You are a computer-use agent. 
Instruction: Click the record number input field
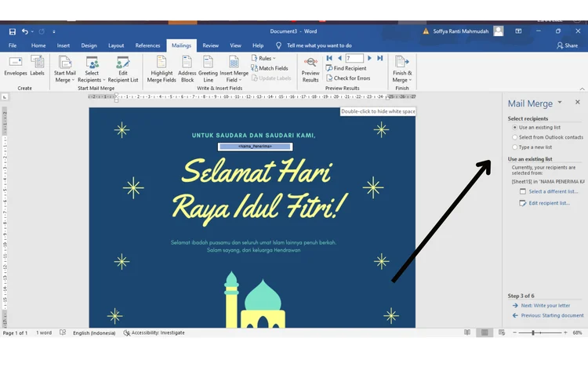[354, 58]
